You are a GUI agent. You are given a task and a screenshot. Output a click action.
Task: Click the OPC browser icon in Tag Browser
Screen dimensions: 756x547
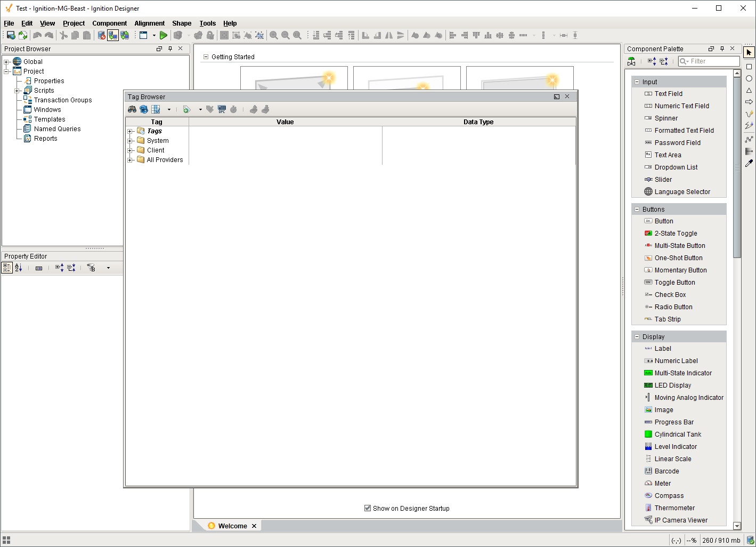222,109
